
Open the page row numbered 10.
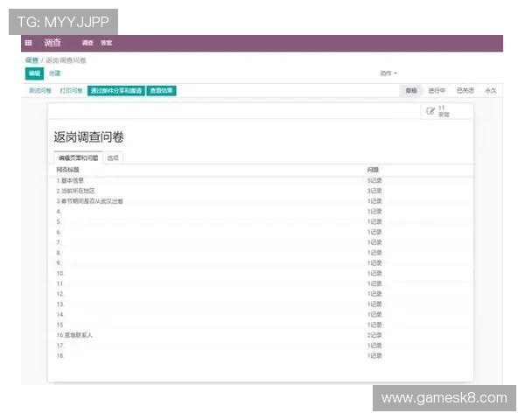[261, 274]
